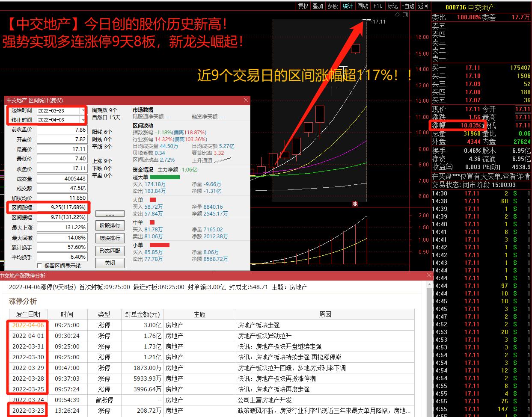The height and width of the screenshot is (417, 532).
Task: Click the 买五 price 17.07 row
Action: (x=481, y=100)
